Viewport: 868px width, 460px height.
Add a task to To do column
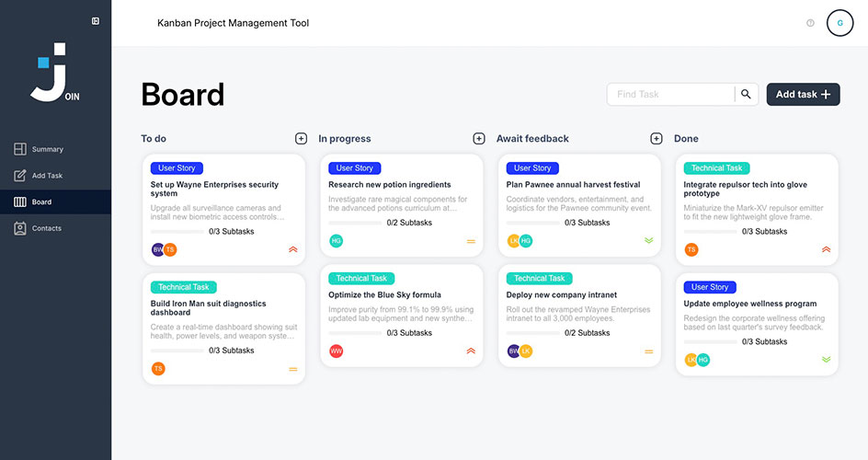pos(301,138)
